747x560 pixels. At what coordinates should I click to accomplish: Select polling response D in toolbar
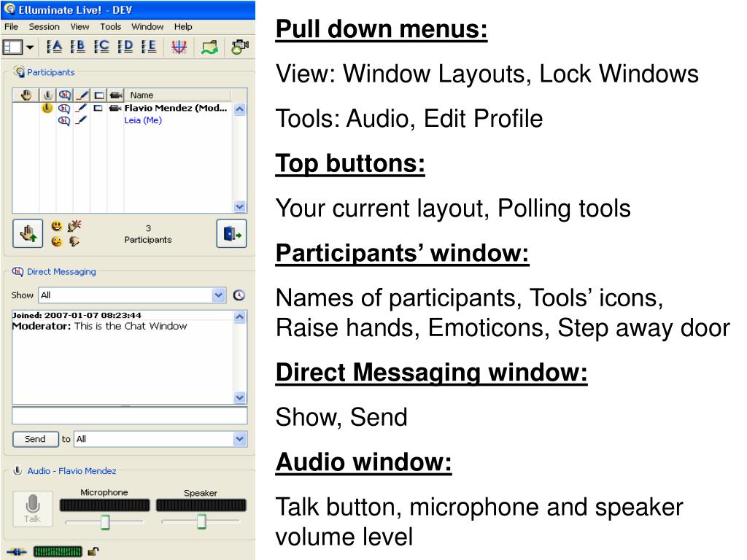125,47
